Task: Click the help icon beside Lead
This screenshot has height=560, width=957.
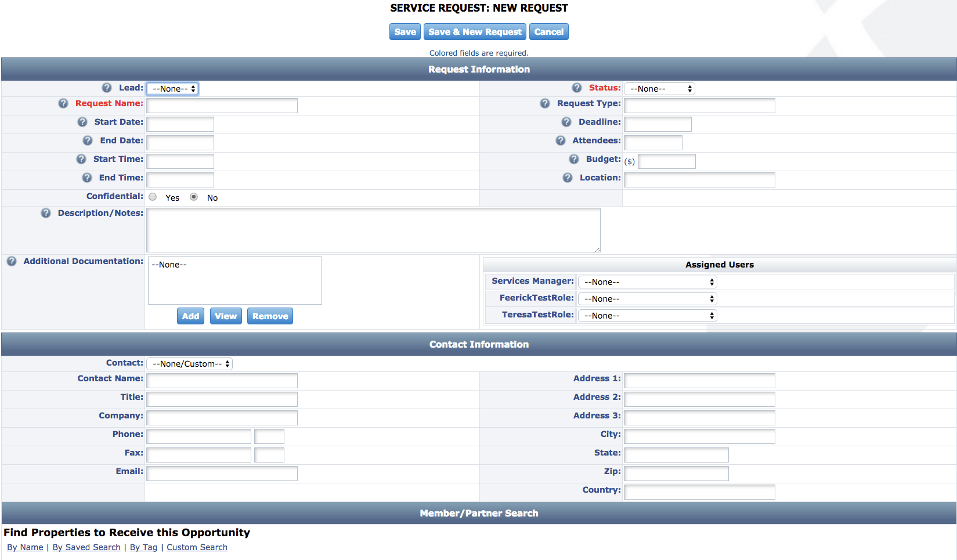Action: coord(107,88)
